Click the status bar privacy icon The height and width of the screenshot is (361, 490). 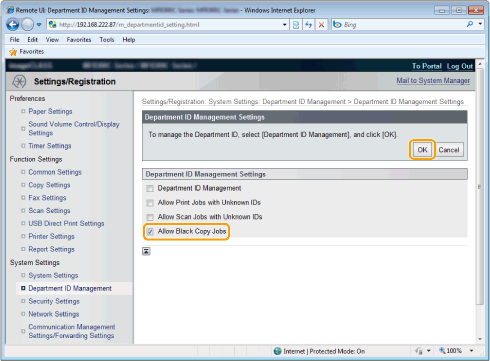tap(419, 351)
